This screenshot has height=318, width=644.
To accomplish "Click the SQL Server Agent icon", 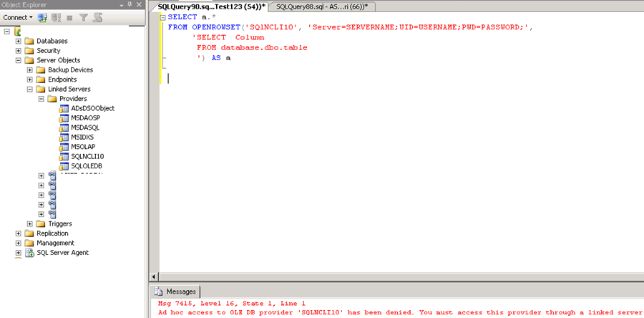I will tap(29, 253).
